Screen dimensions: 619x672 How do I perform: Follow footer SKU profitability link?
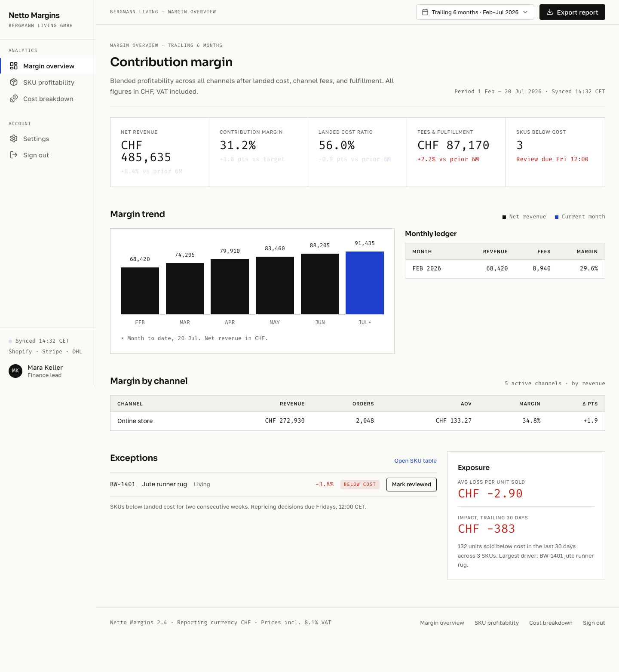tap(496, 623)
